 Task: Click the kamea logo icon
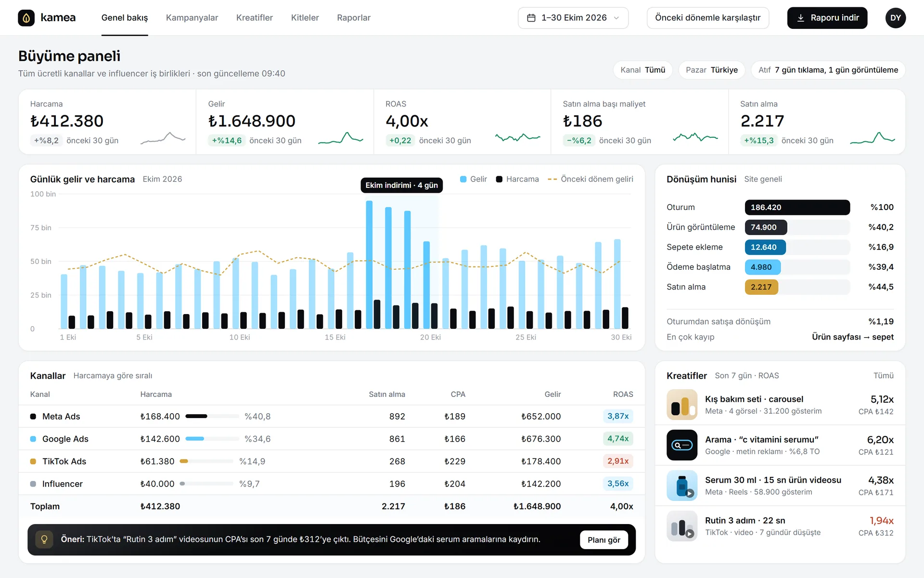tap(26, 18)
